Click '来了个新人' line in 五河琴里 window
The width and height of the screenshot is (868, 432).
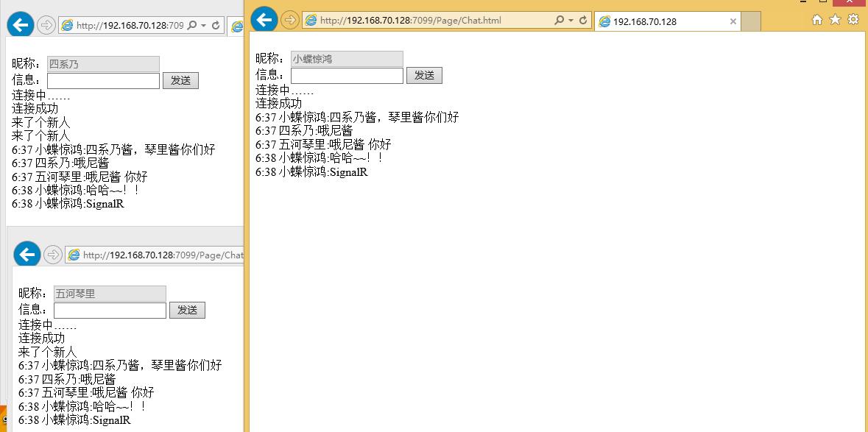[48, 352]
